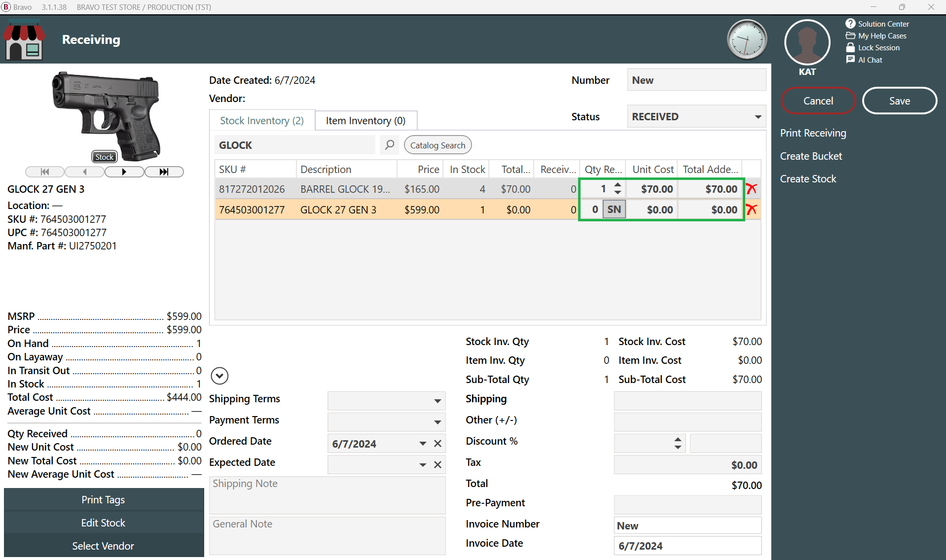Screen dimensions: 946x560
Task: Open Solution Center help
Action: click(x=877, y=24)
